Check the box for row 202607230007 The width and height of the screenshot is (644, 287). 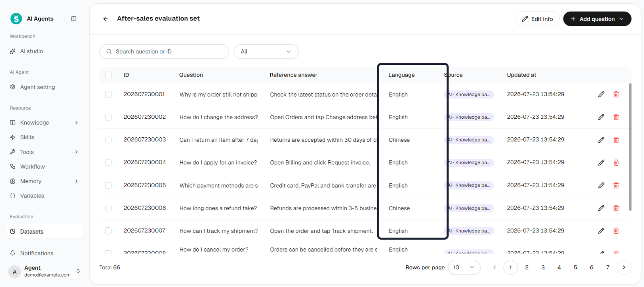click(x=108, y=231)
